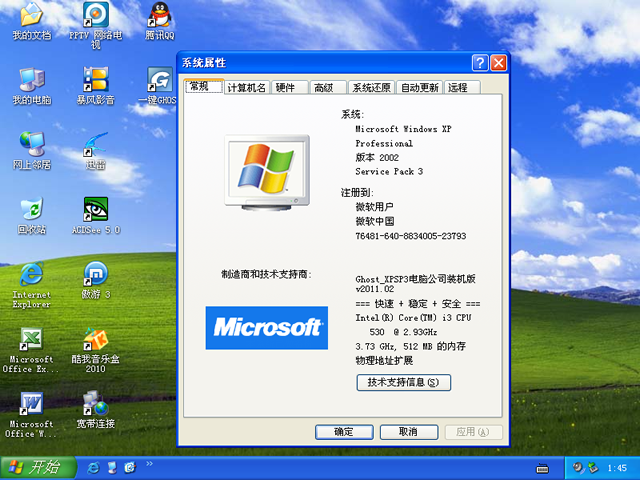Viewport: 640px width, 480px height.
Task: Open the ACDSee 5.0 desktop shortcut
Action: click(x=96, y=216)
